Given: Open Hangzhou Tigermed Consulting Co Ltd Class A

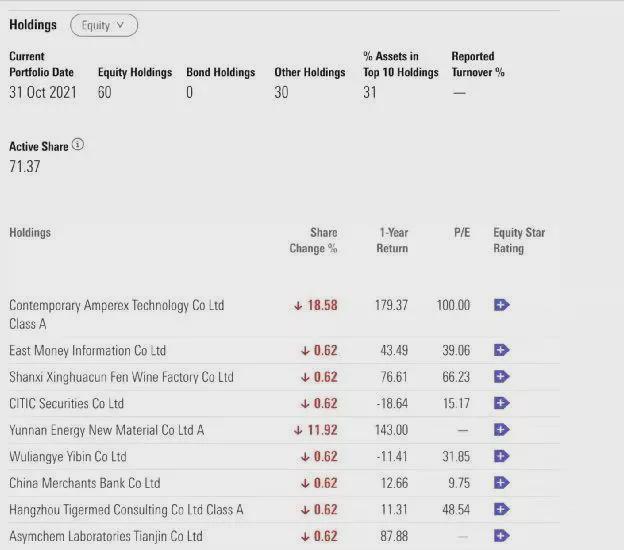Looking at the screenshot, I should click(126, 510).
